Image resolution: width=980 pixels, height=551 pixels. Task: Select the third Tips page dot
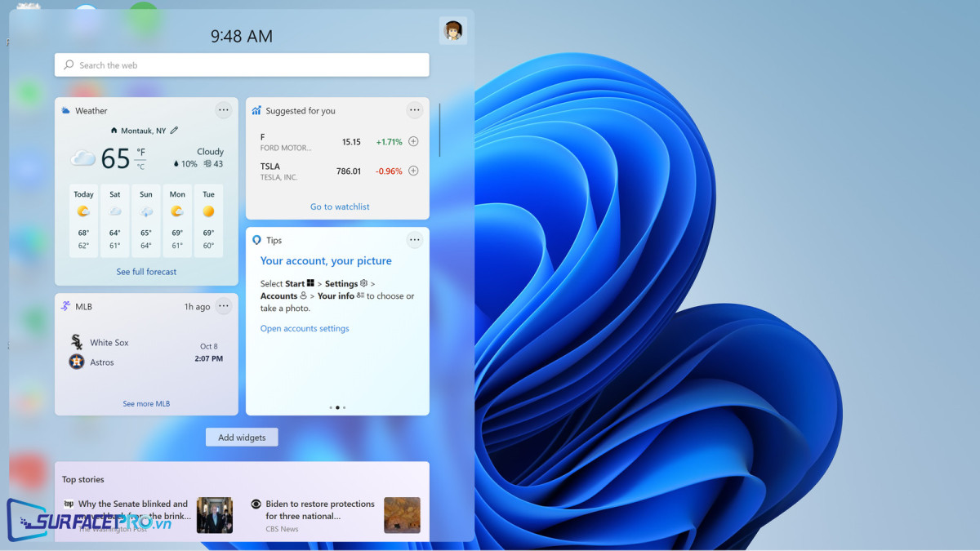point(344,407)
